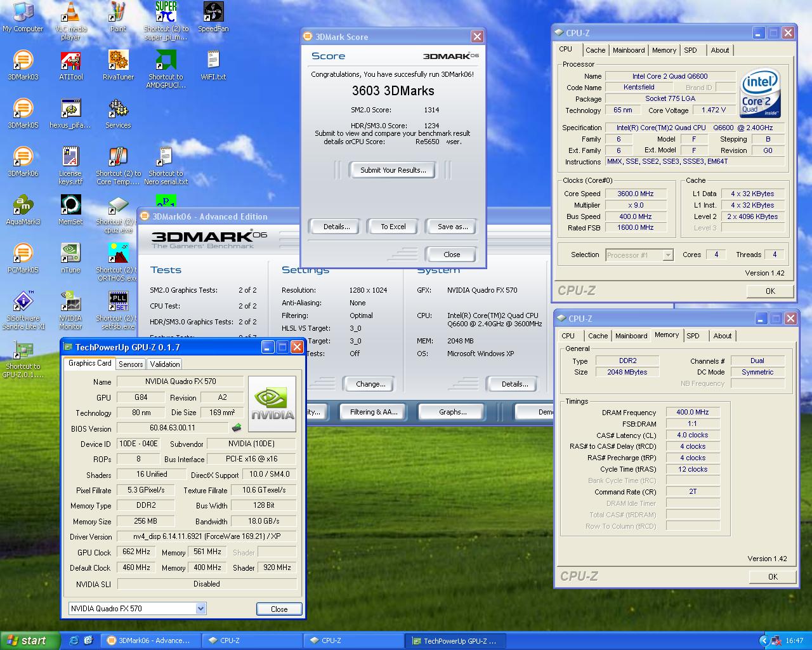Click OK in the CPU-Z Memory window
Screen dimensions: 812x650
[773, 577]
